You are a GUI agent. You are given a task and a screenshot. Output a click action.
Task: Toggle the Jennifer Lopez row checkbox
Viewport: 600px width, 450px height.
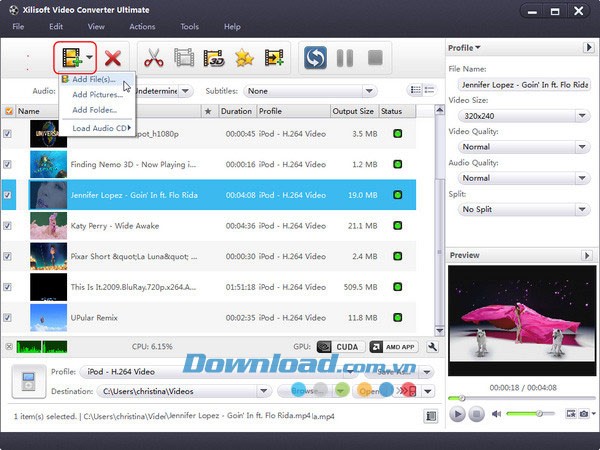[7, 195]
